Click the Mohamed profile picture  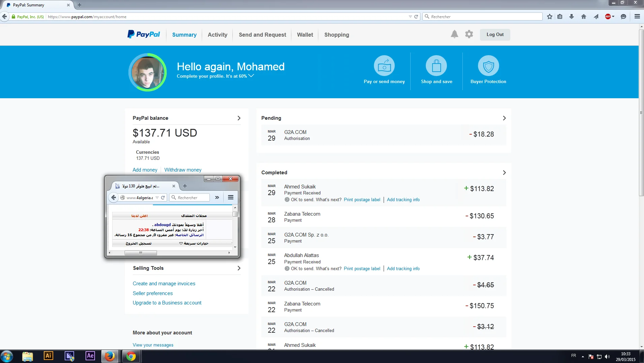point(148,72)
